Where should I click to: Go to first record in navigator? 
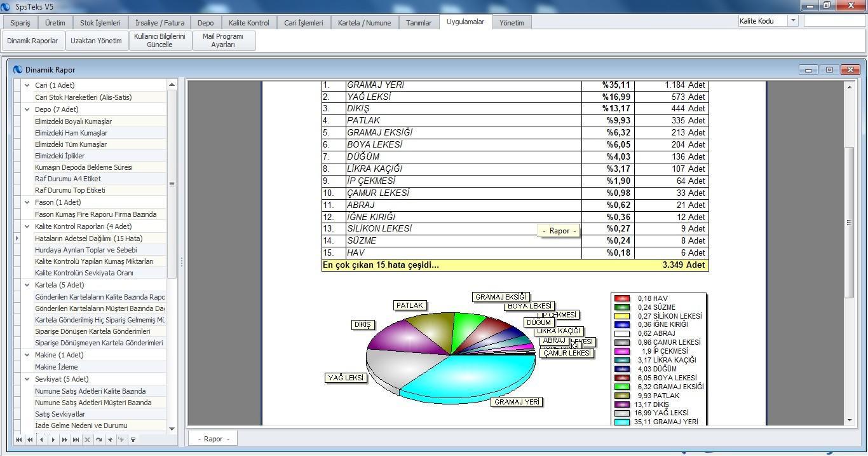tap(18, 439)
